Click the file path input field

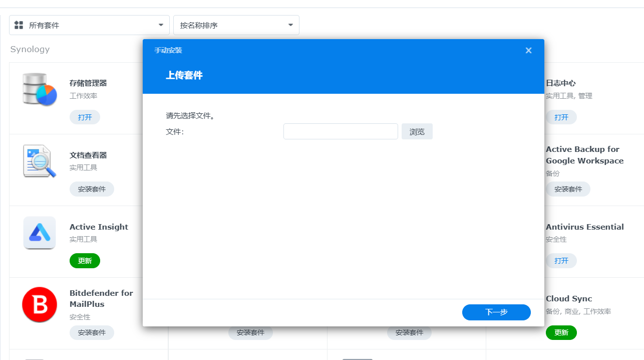[x=341, y=131]
